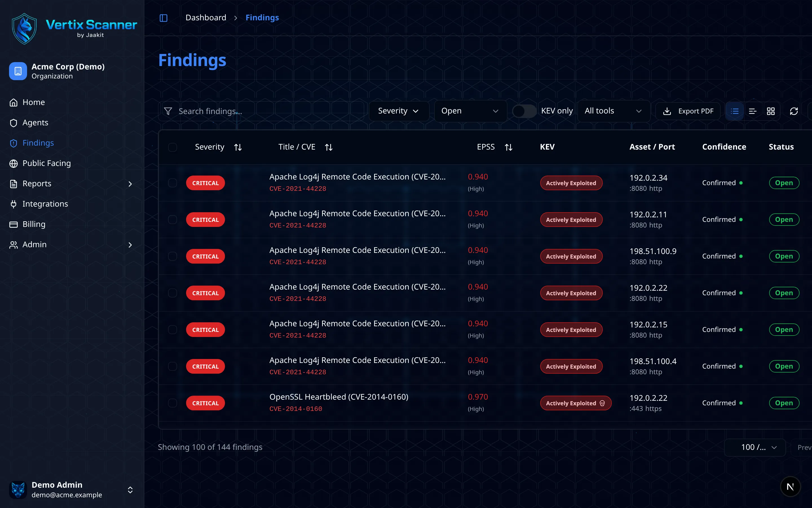Open Integrations in sidebar
The height and width of the screenshot is (508, 812).
tap(72, 204)
